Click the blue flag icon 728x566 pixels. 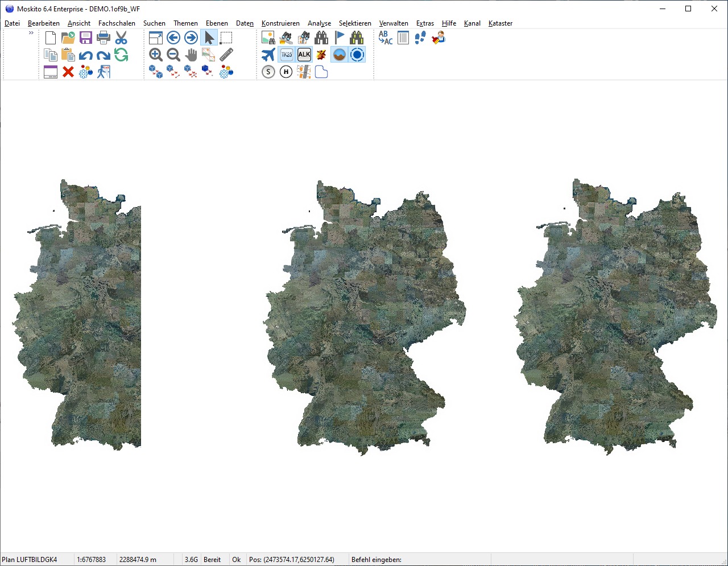coord(340,38)
